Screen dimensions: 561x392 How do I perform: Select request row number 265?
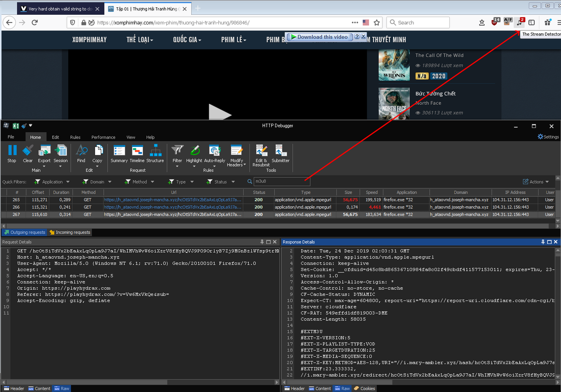(279, 200)
